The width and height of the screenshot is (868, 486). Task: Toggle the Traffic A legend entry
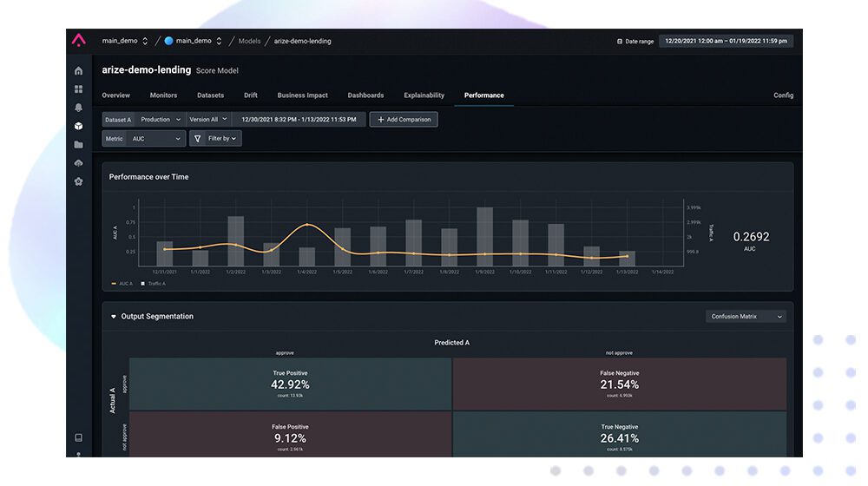tap(153, 284)
